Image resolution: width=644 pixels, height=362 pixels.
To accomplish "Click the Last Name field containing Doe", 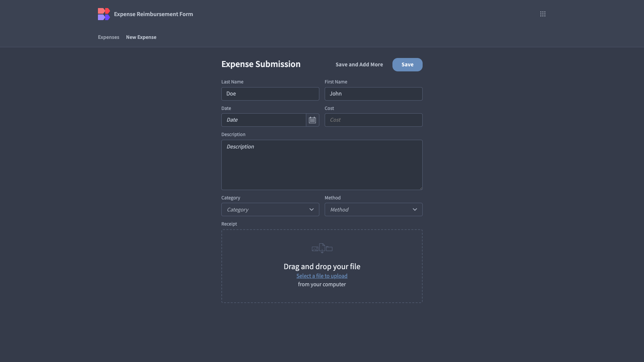I will (x=270, y=94).
